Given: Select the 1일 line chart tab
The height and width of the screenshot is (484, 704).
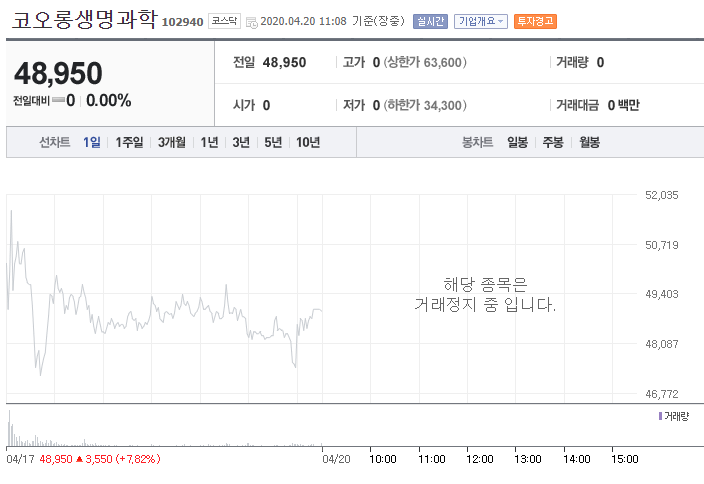Looking at the screenshot, I should click(92, 142).
